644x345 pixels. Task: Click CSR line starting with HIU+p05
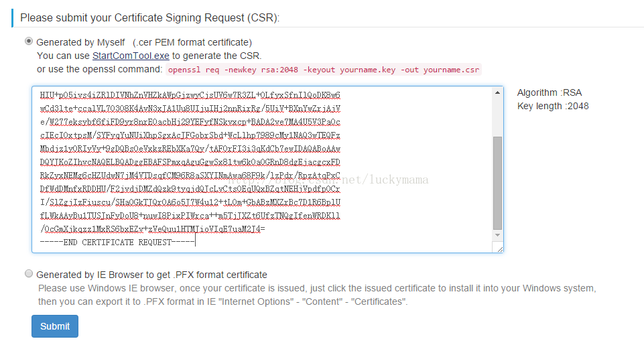[190, 95]
